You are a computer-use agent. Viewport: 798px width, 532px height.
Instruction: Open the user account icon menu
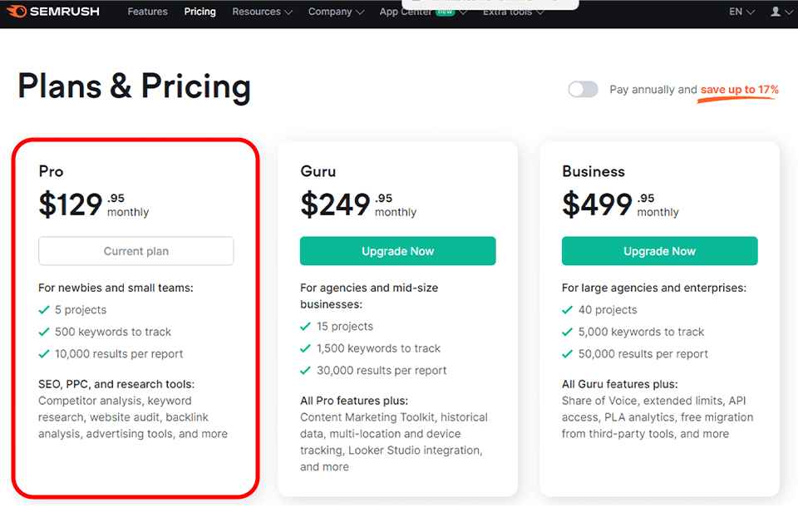point(781,12)
